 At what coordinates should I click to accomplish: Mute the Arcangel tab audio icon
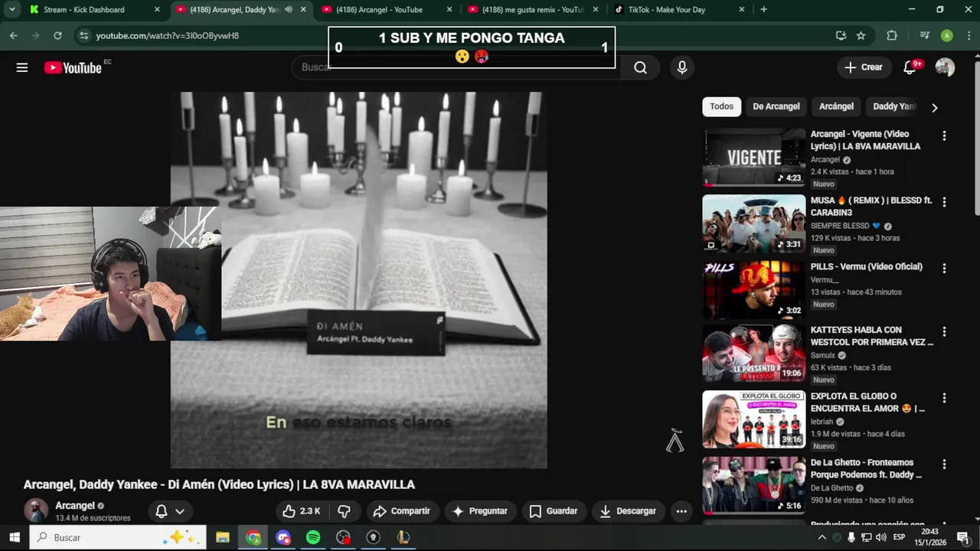289,10
